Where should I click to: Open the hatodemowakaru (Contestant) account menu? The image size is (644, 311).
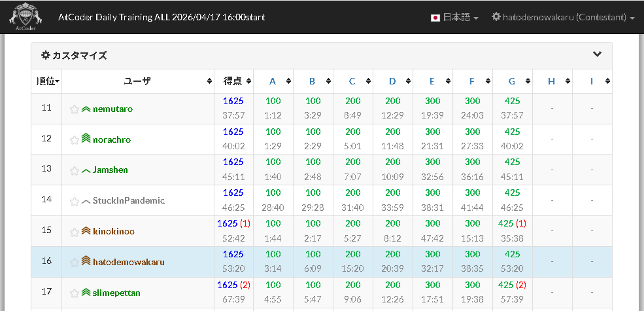click(564, 17)
